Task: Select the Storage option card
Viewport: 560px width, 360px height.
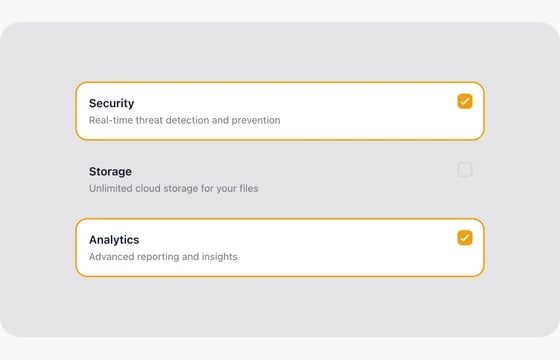Action: pos(280,179)
